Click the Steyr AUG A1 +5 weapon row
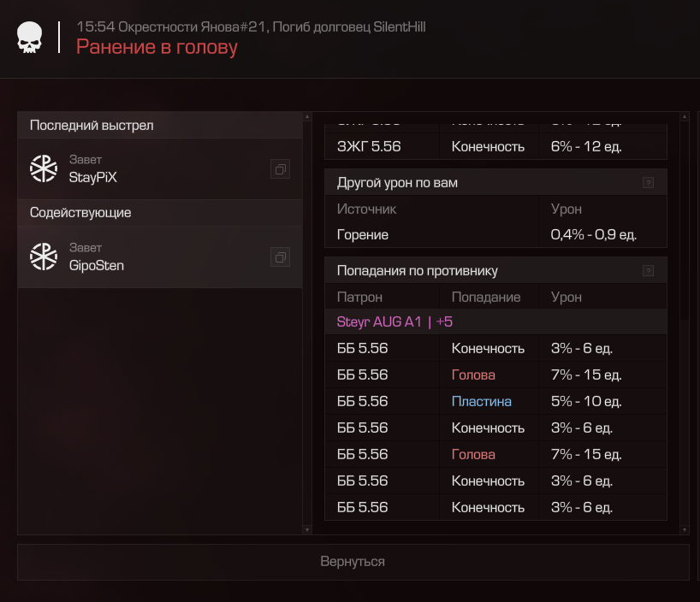The width and height of the screenshot is (700, 602). pos(495,322)
